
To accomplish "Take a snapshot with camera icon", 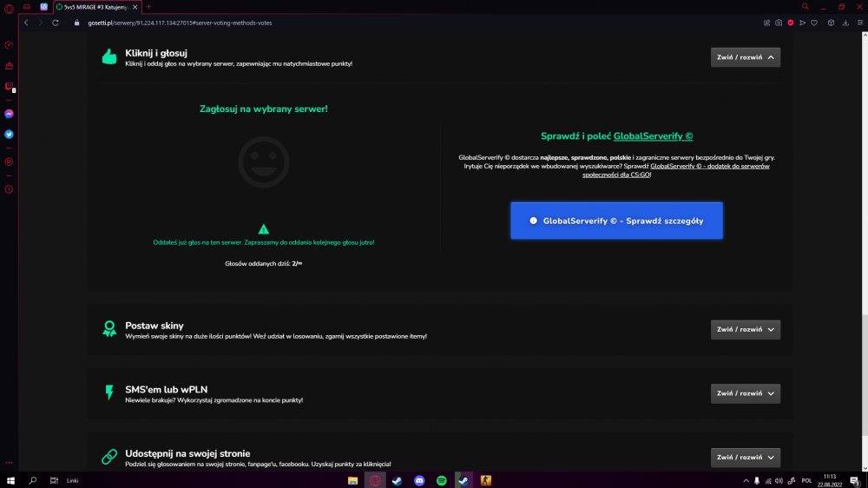I will [779, 23].
